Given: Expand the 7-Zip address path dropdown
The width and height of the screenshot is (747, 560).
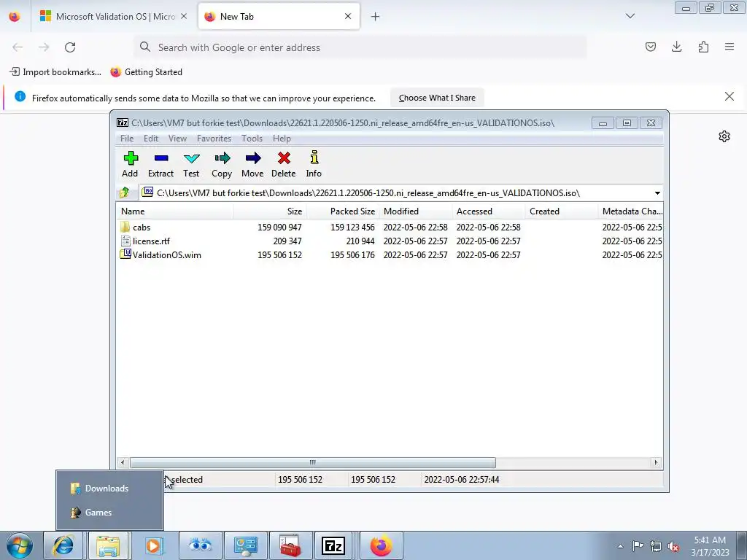Looking at the screenshot, I should click(657, 192).
